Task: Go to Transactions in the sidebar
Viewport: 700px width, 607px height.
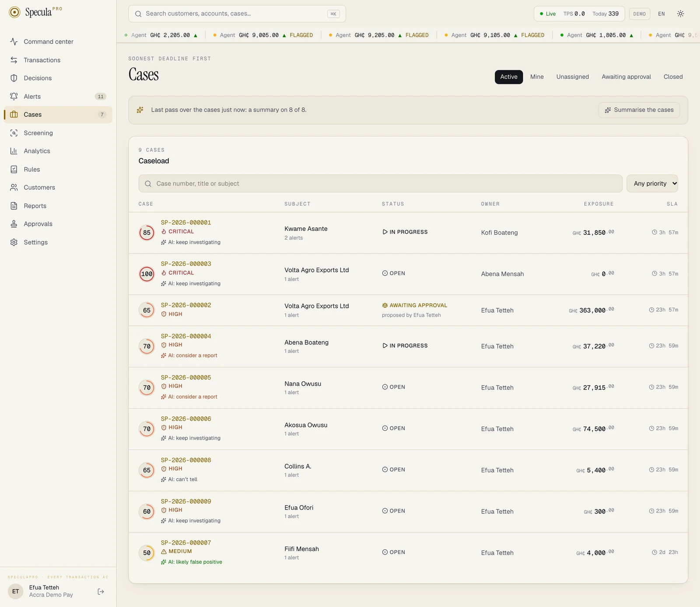Action: tap(58, 60)
